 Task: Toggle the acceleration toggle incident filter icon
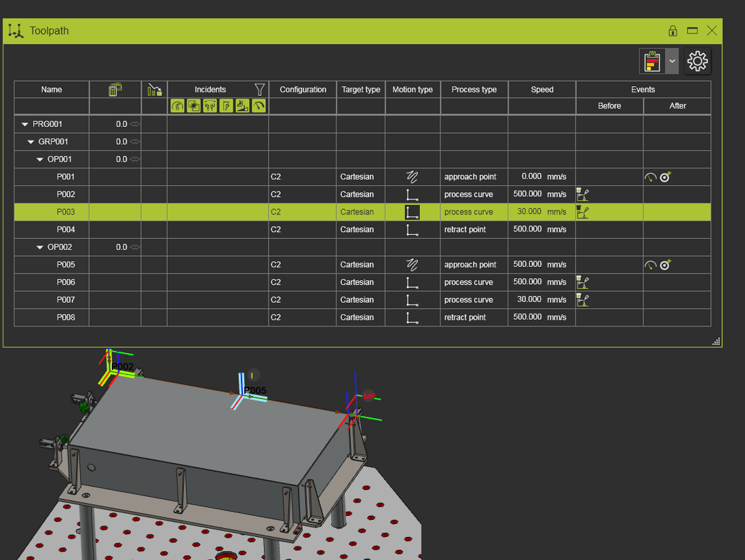(x=242, y=105)
